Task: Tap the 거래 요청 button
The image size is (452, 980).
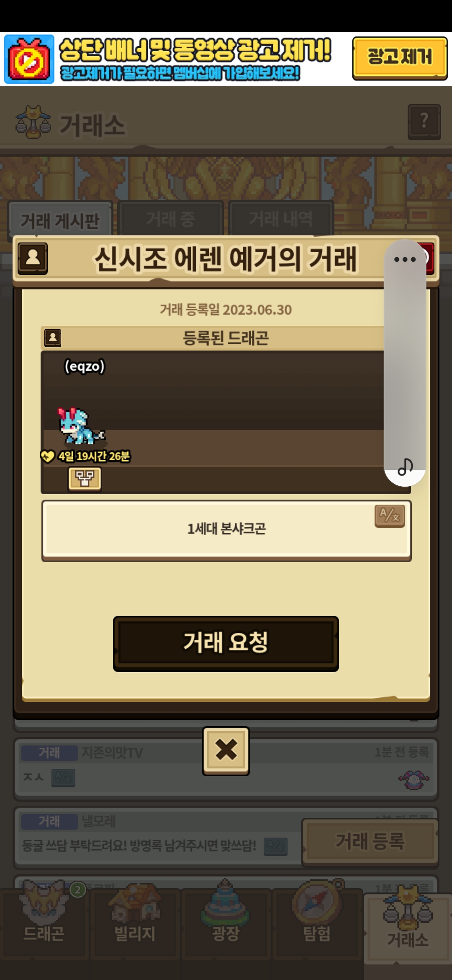Action: [226, 644]
